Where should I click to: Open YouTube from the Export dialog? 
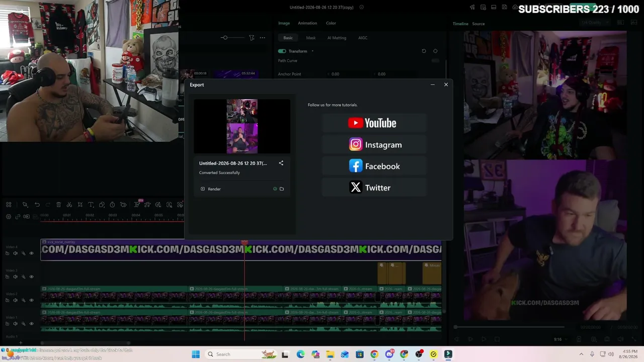click(x=373, y=123)
